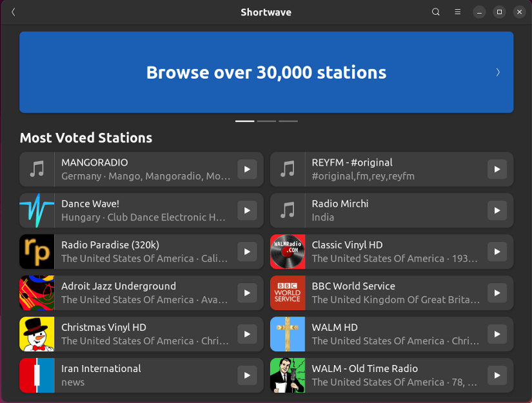532x403 pixels.
Task: Click the Iran International flag logo
Action: (37, 375)
